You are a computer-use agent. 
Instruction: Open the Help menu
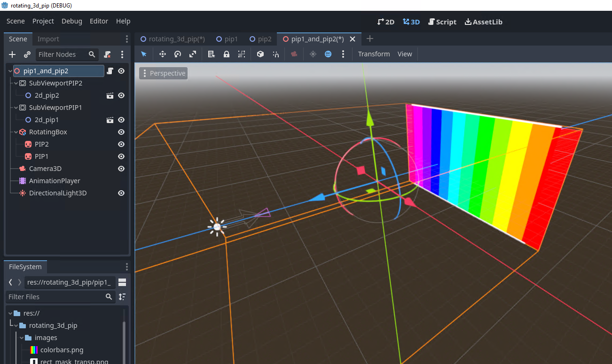pyautogui.click(x=123, y=21)
